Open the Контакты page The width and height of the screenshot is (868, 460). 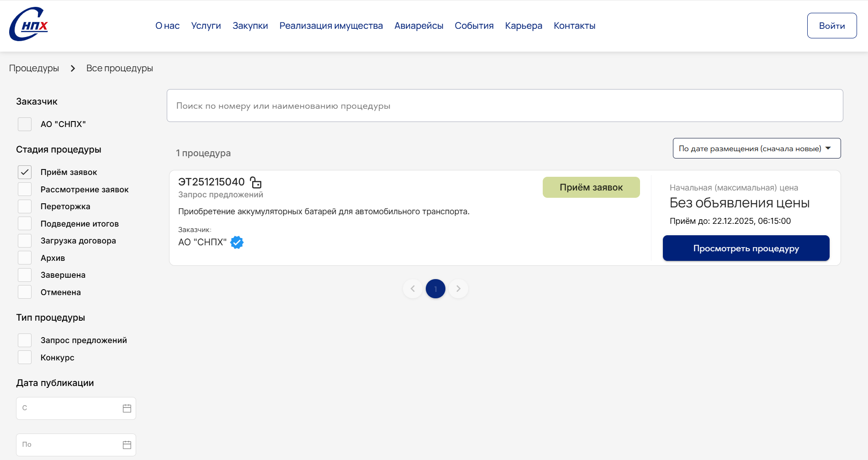575,26
